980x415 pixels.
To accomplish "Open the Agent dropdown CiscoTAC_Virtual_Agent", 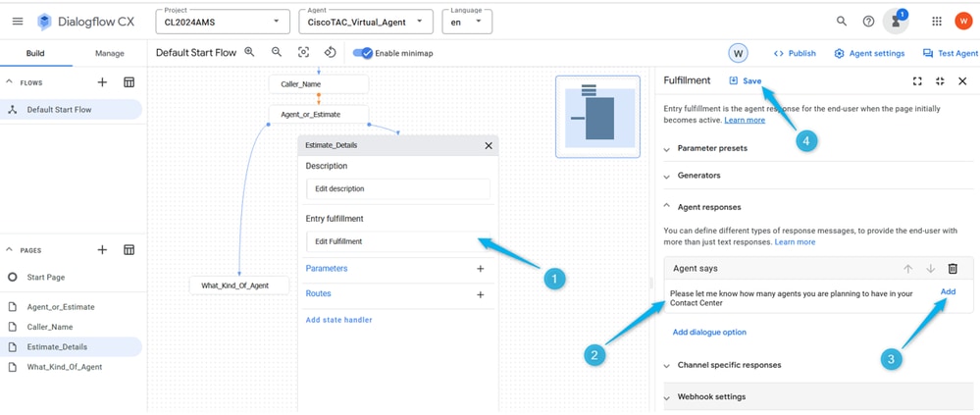I will [366, 22].
